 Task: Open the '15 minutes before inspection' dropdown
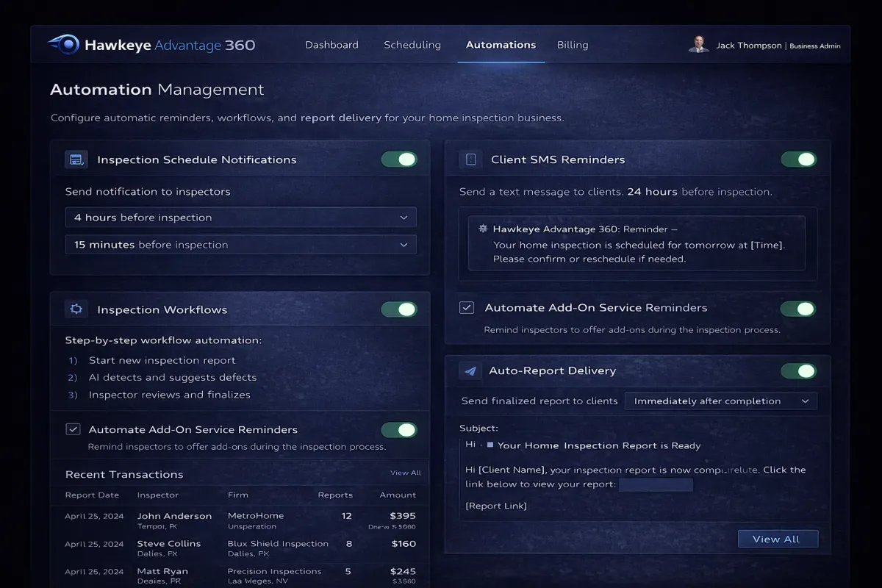tap(241, 245)
